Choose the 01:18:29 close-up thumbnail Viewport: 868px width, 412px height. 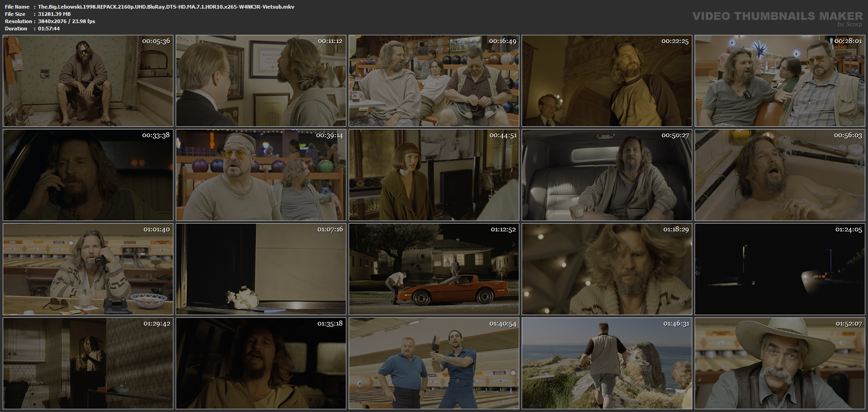point(607,269)
